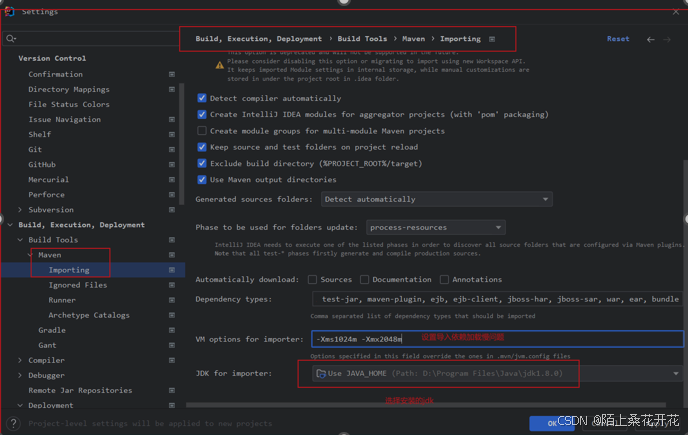
Task: Enable automatic download of Sources
Action: pos(312,280)
